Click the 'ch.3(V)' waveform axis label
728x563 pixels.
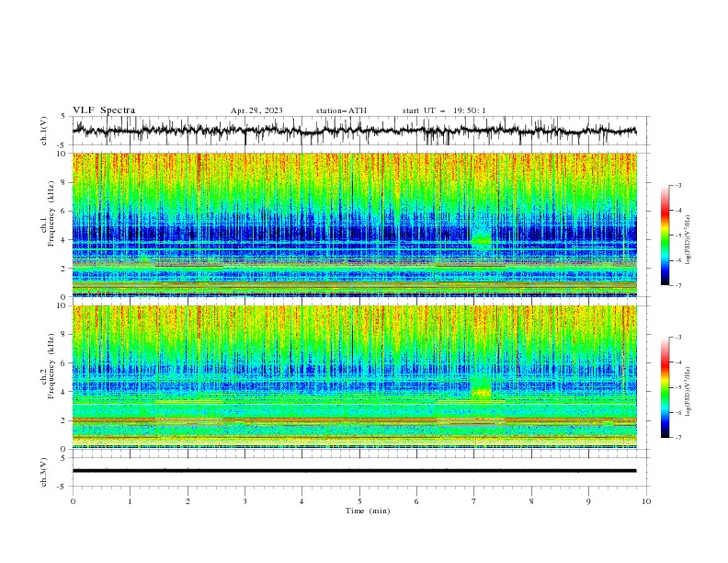[x=44, y=472]
